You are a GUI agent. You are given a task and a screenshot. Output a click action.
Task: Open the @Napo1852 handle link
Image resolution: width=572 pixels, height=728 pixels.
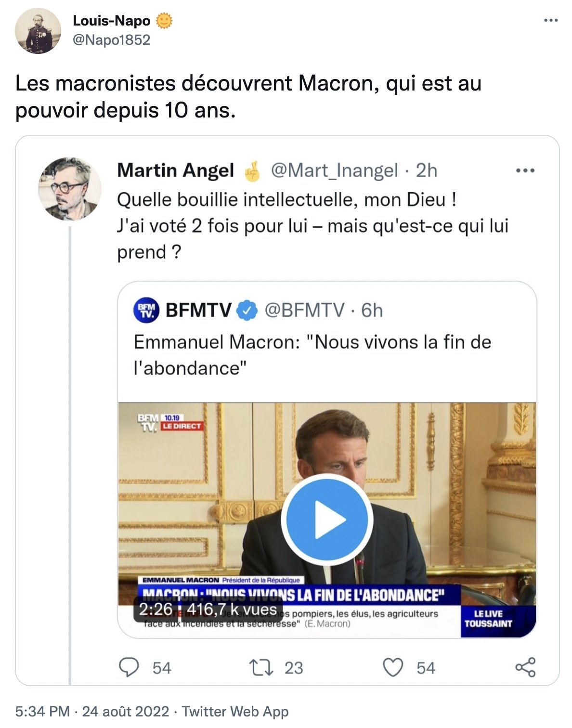[111, 39]
